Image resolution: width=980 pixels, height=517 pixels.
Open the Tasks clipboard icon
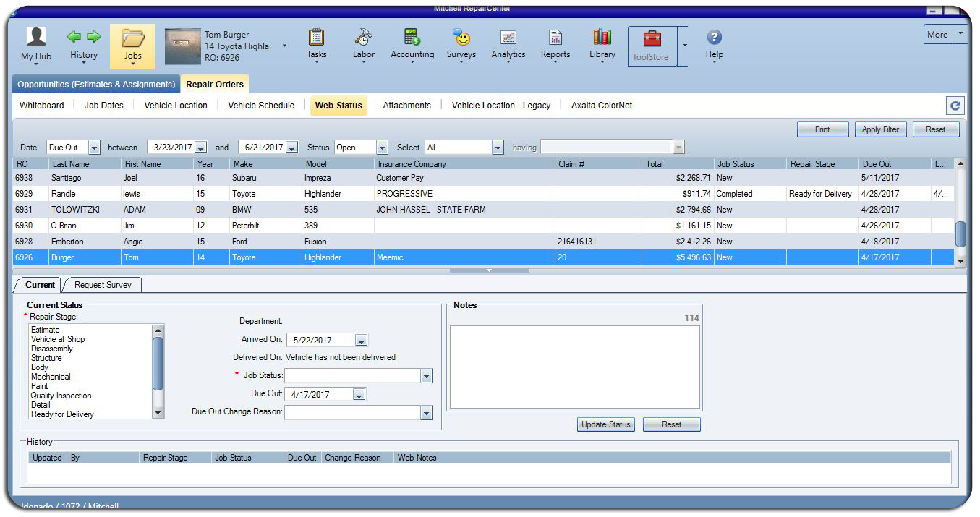[x=316, y=37]
